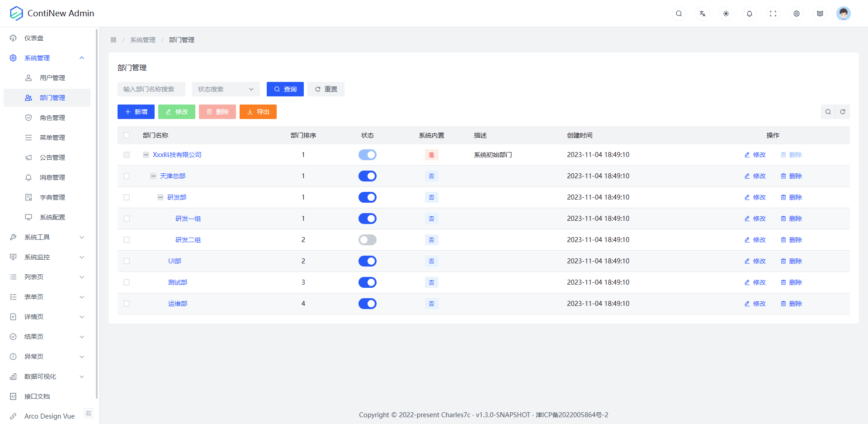Enable the 研发二组 status switch
Image resolution: width=868 pixels, height=424 pixels.
tap(367, 240)
